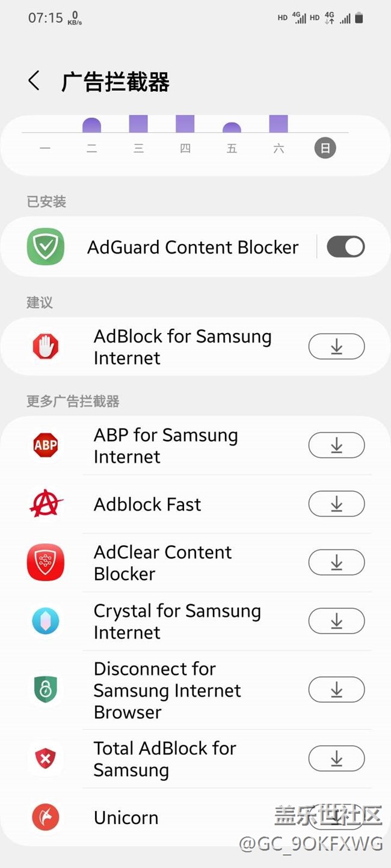Tap the Unicorn app icon
Screen dimensions: 391x868
point(46,818)
